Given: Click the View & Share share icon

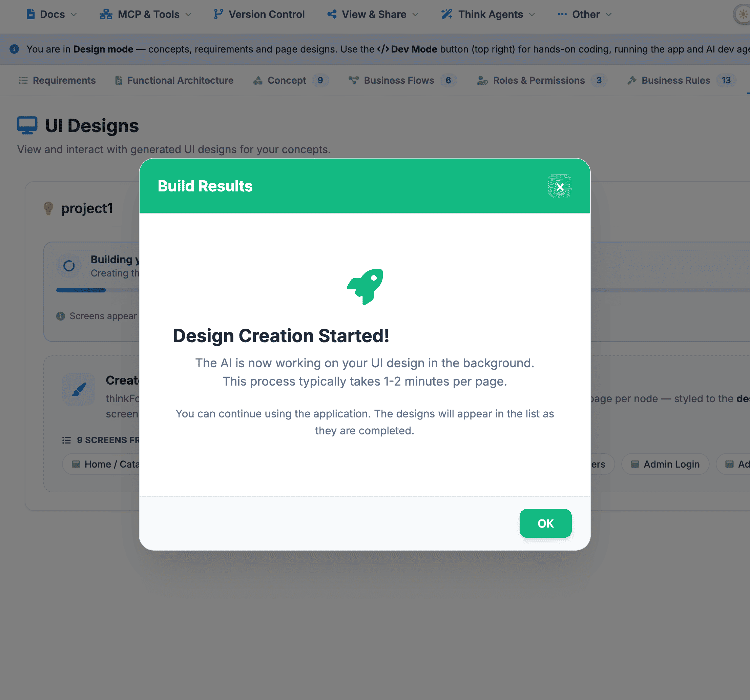Looking at the screenshot, I should pos(332,14).
